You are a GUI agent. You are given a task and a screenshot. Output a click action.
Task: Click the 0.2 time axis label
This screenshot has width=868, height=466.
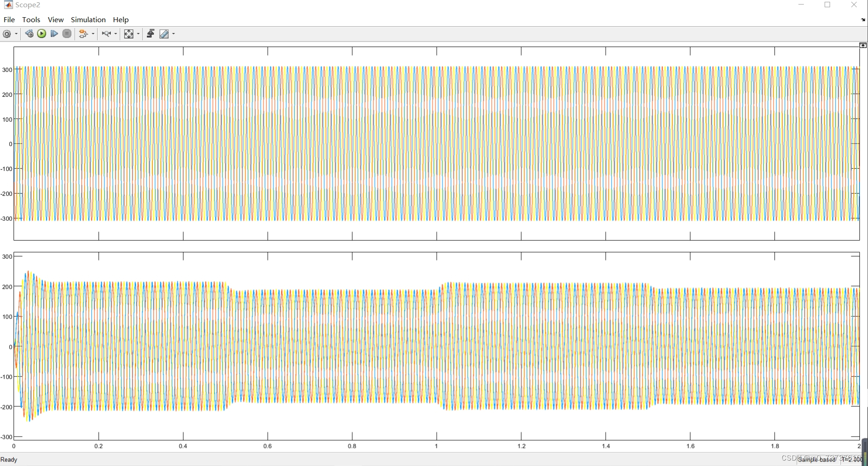99,446
